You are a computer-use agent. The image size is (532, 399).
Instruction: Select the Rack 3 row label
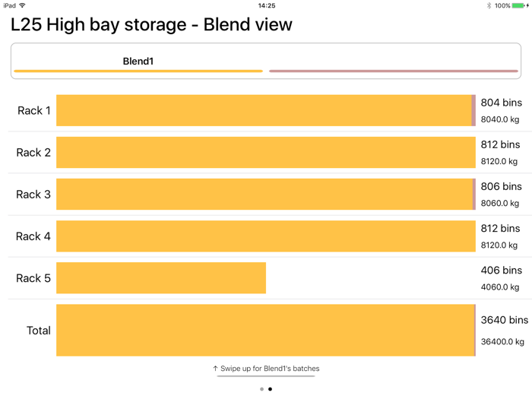pyautogui.click(x=33, y=195)
